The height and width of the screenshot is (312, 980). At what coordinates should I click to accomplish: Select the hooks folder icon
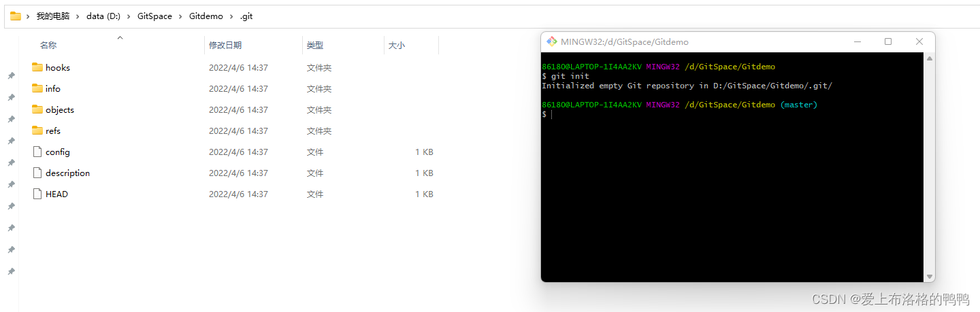coord(37,67)
